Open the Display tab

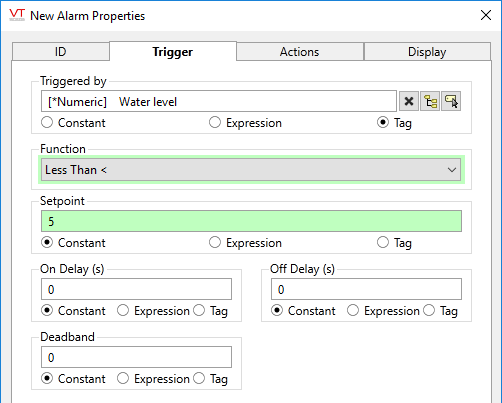click(427, 52)
